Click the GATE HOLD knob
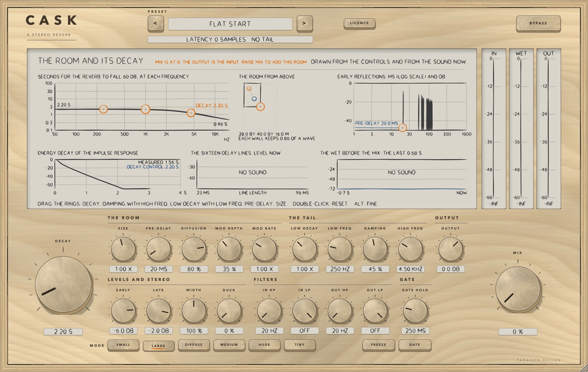 415,311
